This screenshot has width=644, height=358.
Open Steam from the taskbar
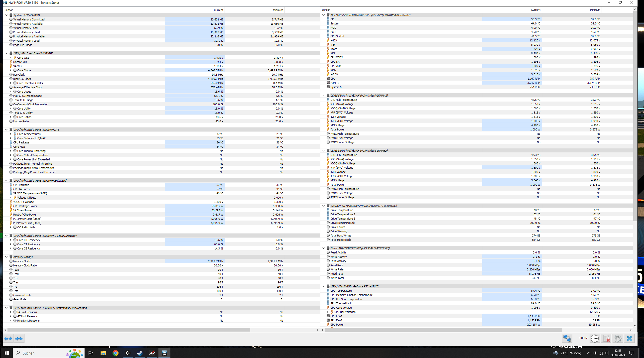tap(140, 353)
